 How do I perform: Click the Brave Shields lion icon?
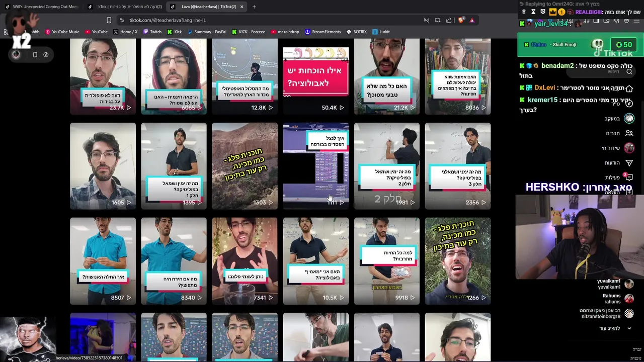[461, 20]
